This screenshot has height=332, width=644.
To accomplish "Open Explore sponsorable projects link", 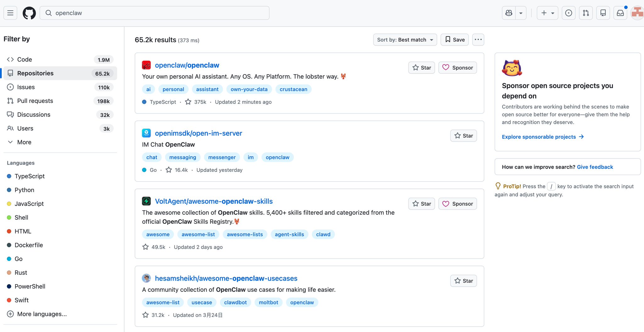I will (543, 137).
